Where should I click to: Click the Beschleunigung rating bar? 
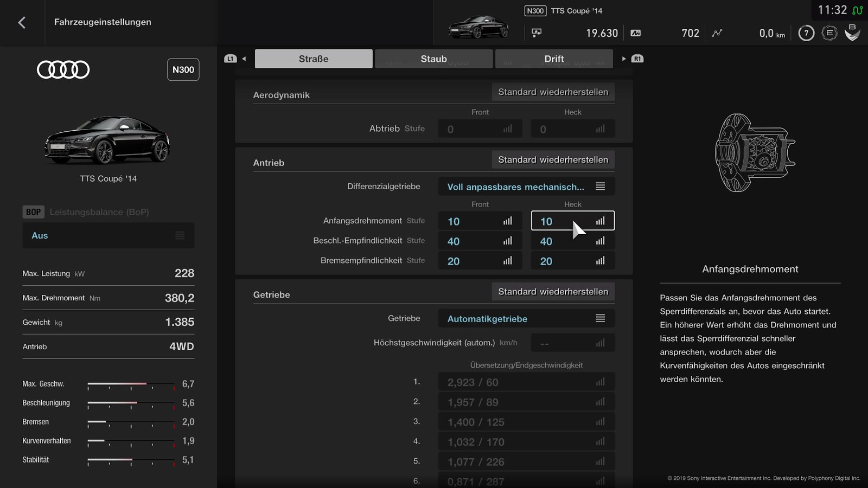[x=131, y=403]
